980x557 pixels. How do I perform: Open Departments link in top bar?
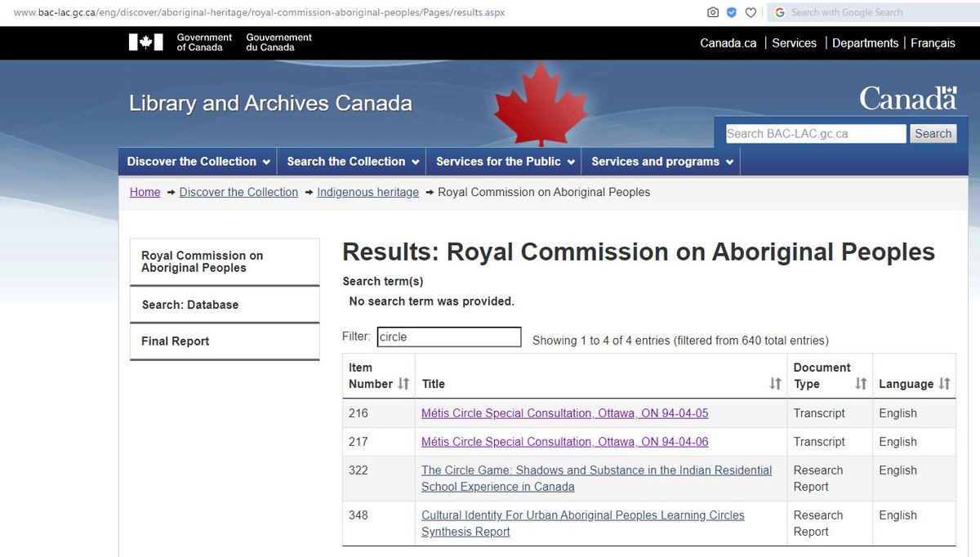coord(865,43)
